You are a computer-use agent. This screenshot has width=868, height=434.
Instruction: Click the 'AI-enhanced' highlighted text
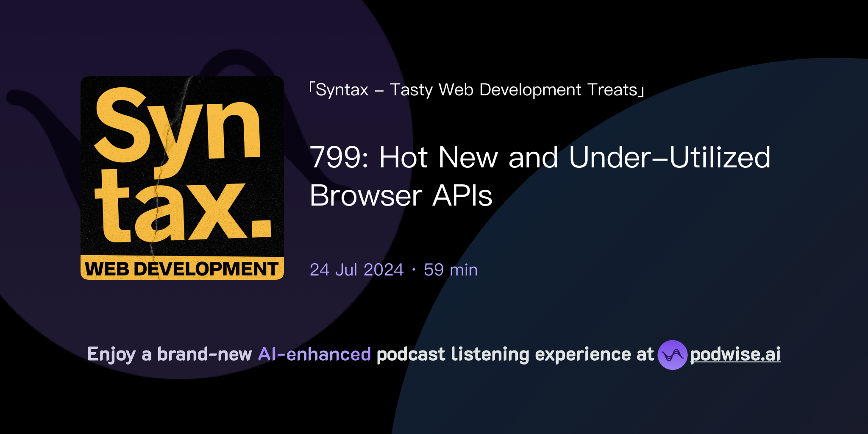pyautogui.click(x=314, y=354)
